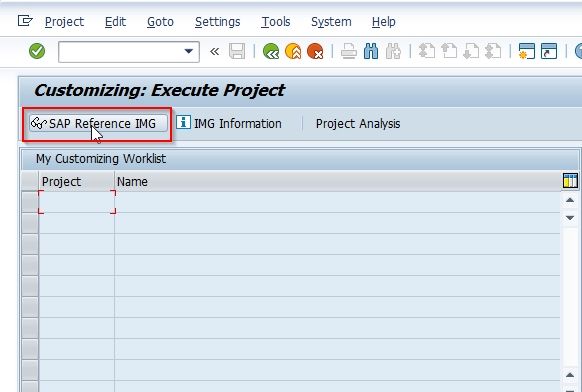The width and height of the screenshot is (582, 392).
Task: Select the second worklist row selector
Action: (30, 223)
